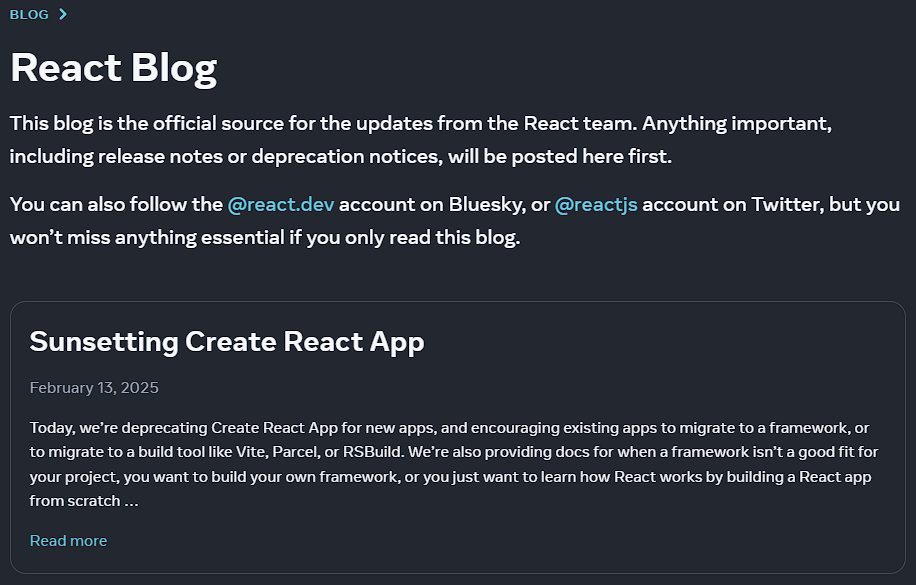Open the @reactjs Twitter account link

pyautogui.click(x=596, y=205)
